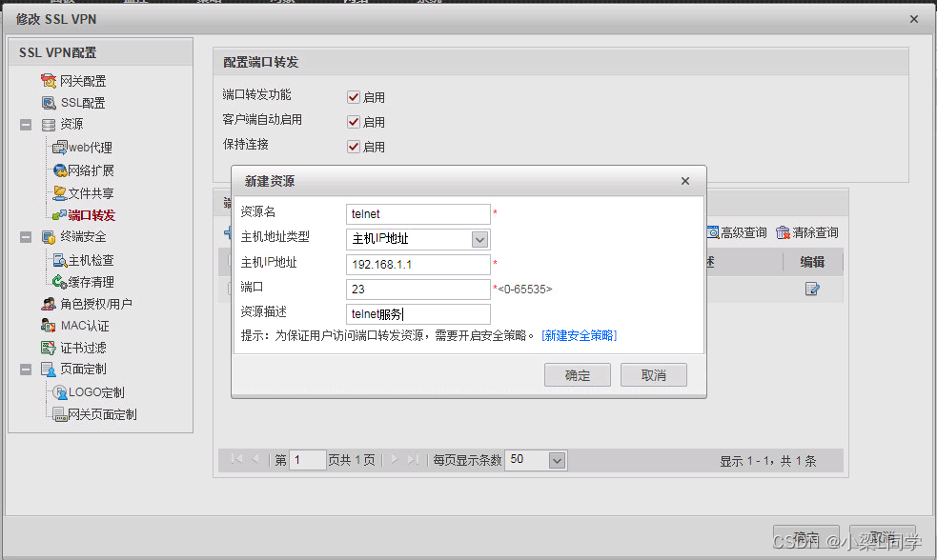This screenshot has width=937, height=560.
Task: Close the 修改 SSL VPN window
Action: (x=914, y=19)
